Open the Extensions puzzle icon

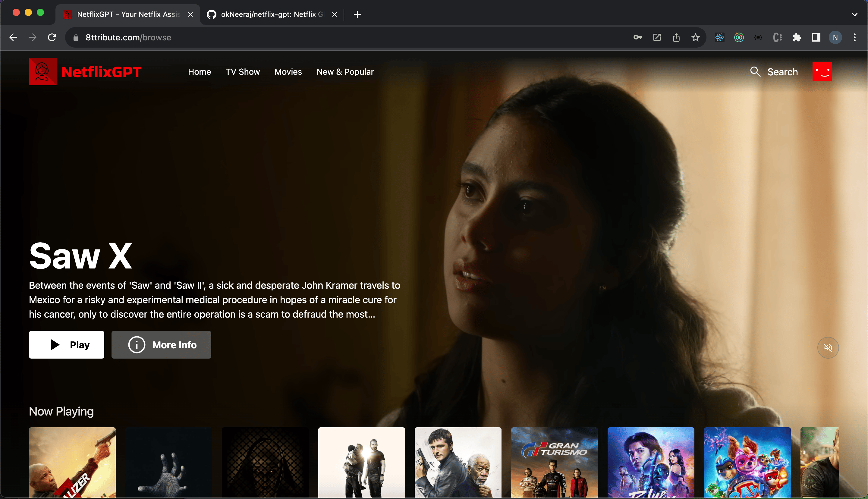coord(797,37)
